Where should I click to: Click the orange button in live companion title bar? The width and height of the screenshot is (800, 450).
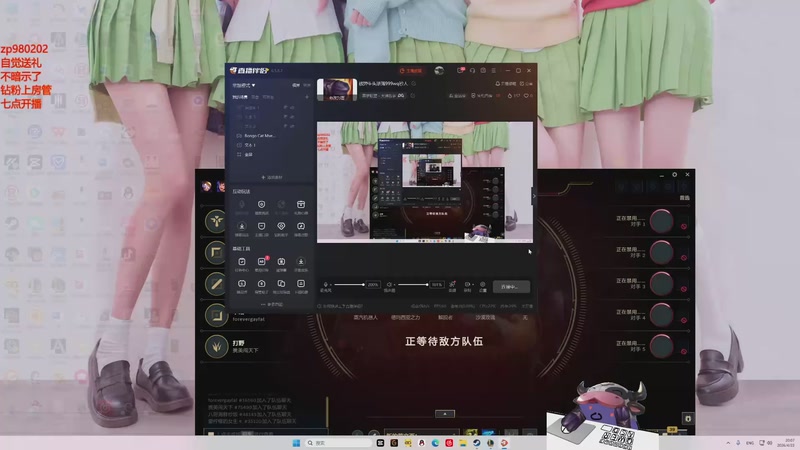point(411,70)
